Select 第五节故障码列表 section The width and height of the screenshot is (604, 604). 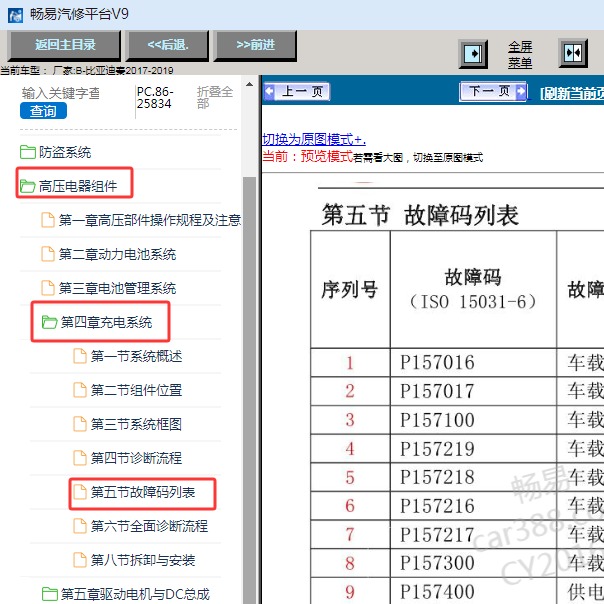(143, 492)
